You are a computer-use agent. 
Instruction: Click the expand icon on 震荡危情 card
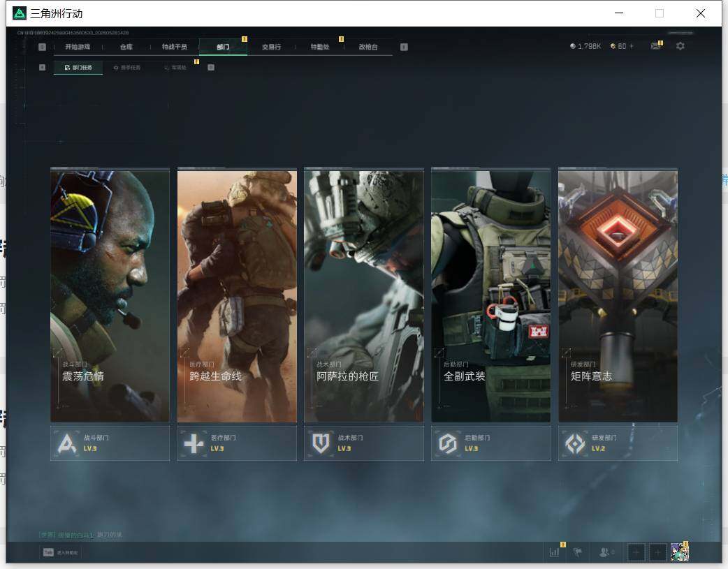click(x=57, y=353)
